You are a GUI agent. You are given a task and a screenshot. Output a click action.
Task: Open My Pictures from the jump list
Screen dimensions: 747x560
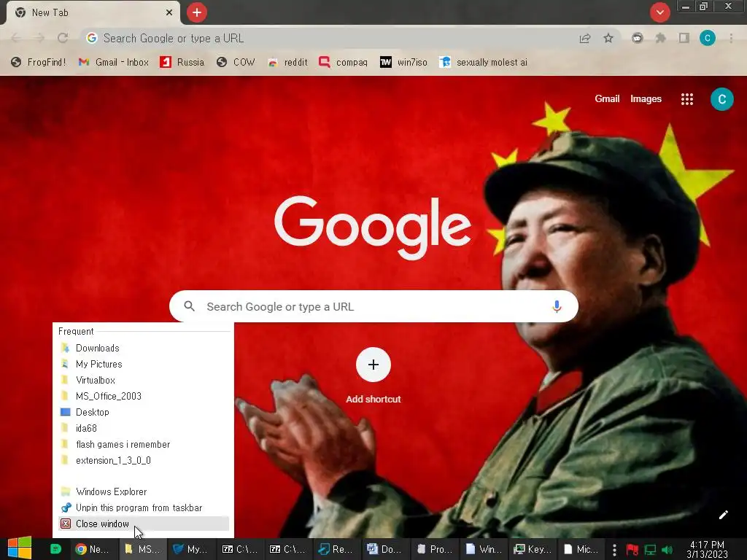tap(144, 365)
